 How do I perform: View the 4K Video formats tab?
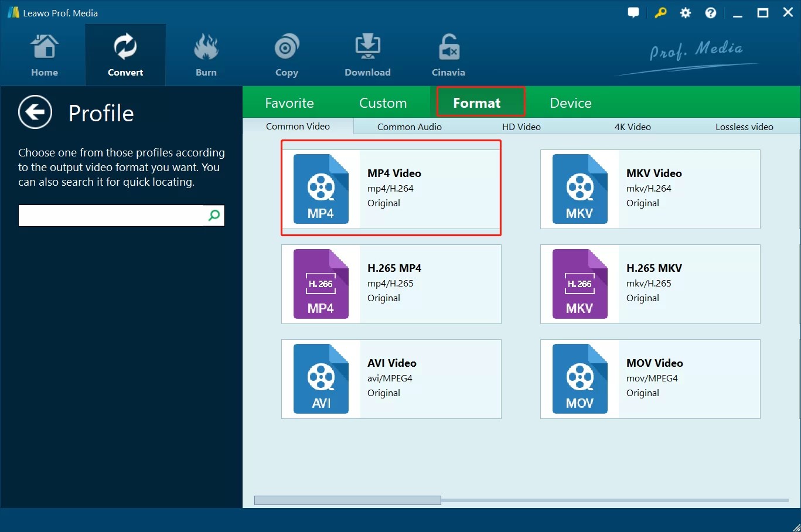(632, 126)
